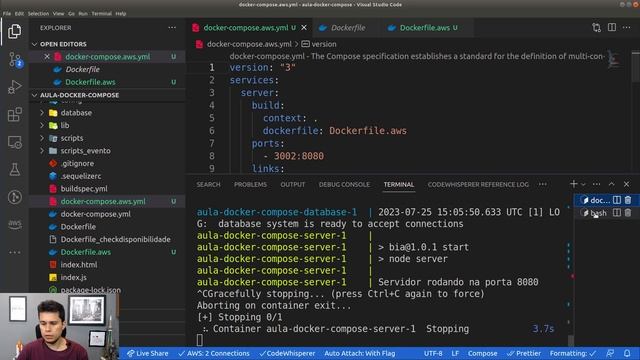Open notifications bell in status bar
The height and width of the screenshot is (360, 640).
point(627,353)
